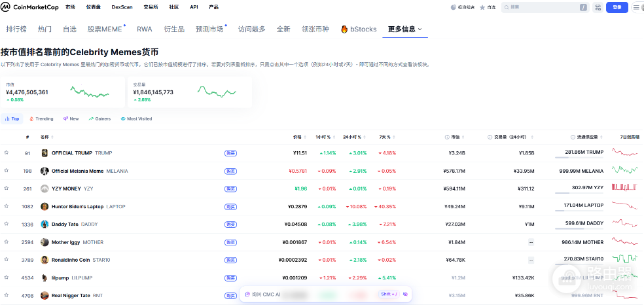644x305 pixels.
Task: Select the Trending filter
Action: click(41, 118)
